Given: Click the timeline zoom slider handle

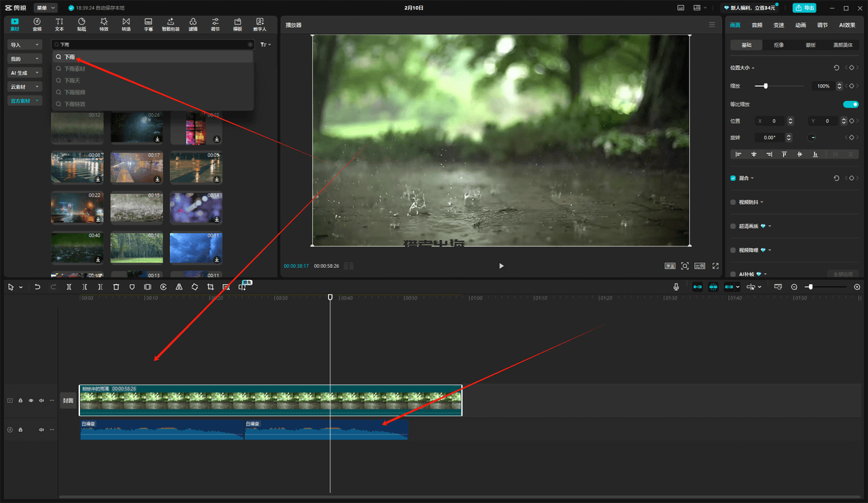Looking at the screenshot, I should 810,287.
